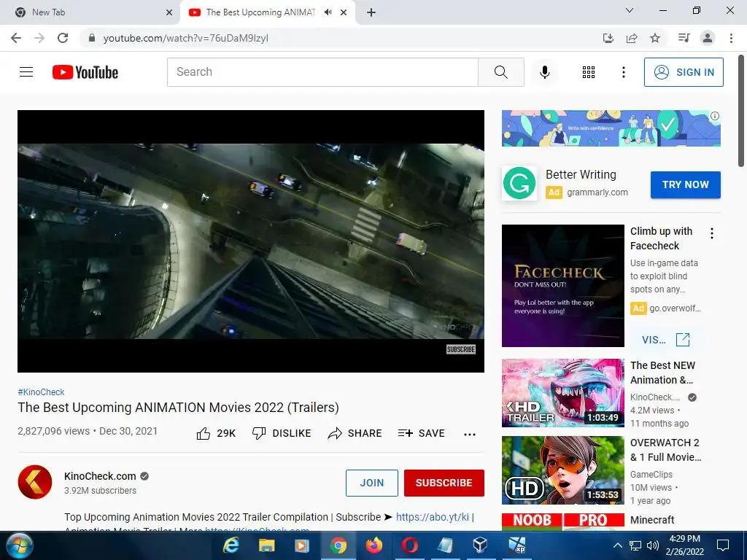Open the Minecraft Noob Pro thumbnail
The height and width of the screenshot is (560, 747).
point(562,521)
